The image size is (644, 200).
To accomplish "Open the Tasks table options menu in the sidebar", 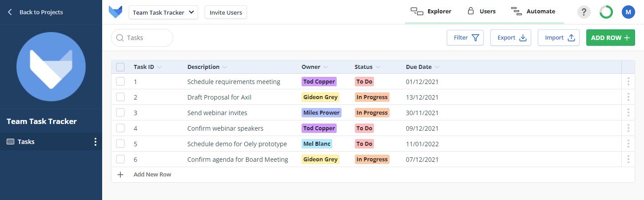I will click(95, 142).
